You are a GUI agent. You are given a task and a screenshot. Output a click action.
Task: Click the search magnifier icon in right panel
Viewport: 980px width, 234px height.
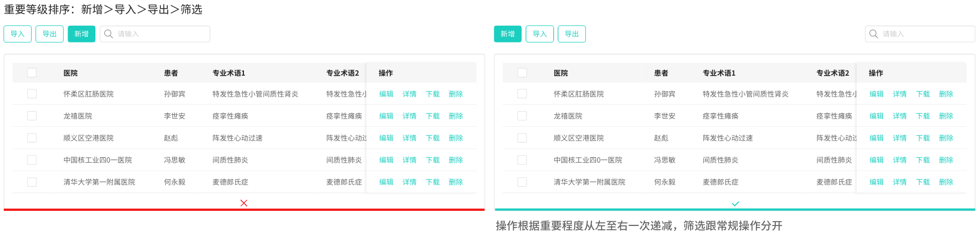tap(873, 34)
